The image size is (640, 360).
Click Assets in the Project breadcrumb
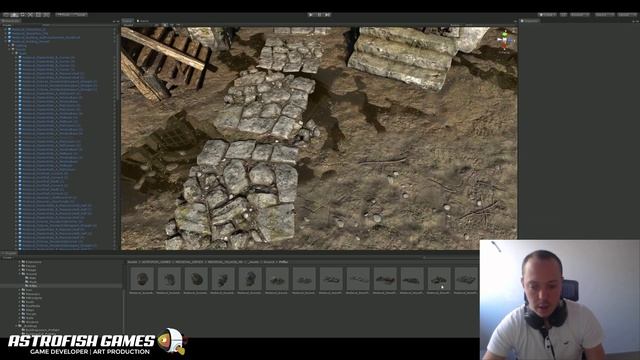(132, 262)
